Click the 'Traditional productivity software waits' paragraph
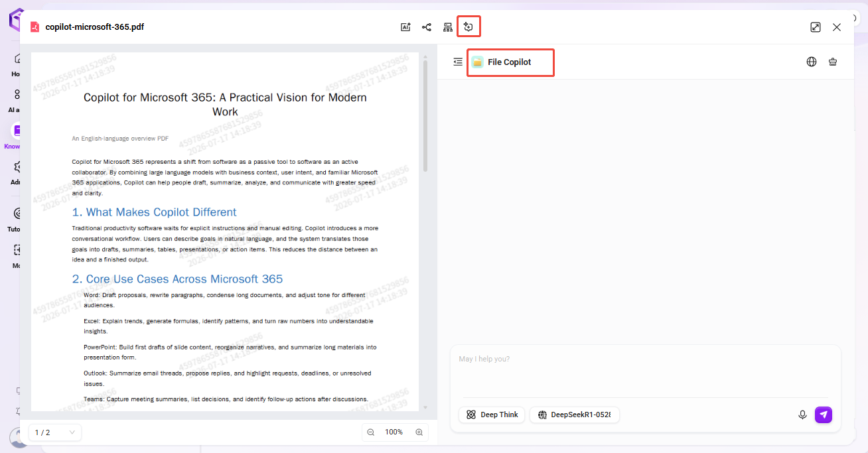 [225, 243]
